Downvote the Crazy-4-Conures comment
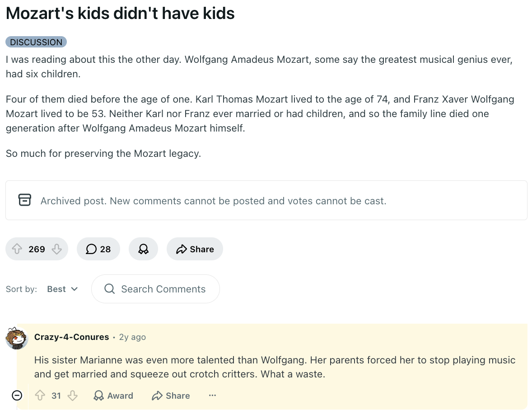 pos(73,396)
